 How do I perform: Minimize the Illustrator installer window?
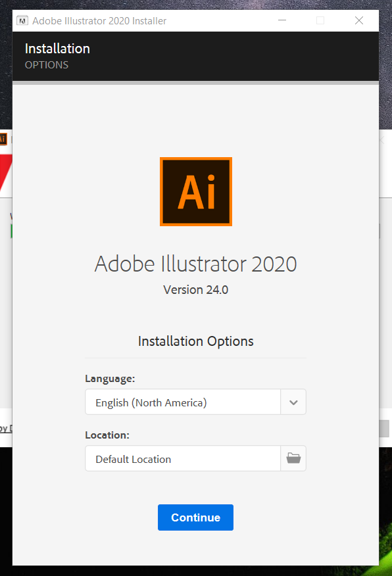click(282, 20)
